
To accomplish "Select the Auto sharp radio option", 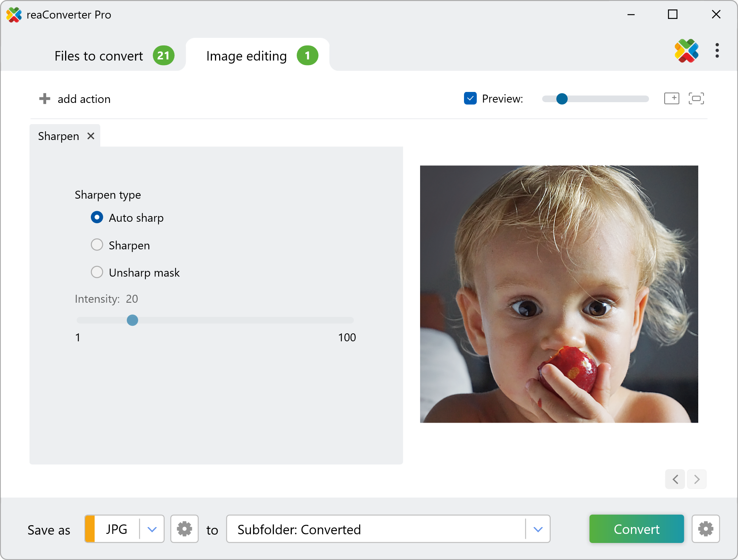I will pyautogui.click(x=97, y=217).
